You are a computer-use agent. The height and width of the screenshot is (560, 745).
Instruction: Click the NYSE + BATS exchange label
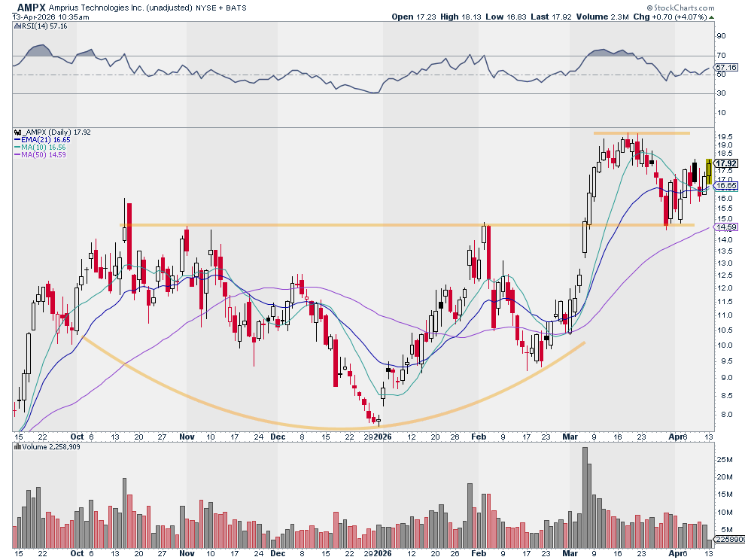pos(221,8)
